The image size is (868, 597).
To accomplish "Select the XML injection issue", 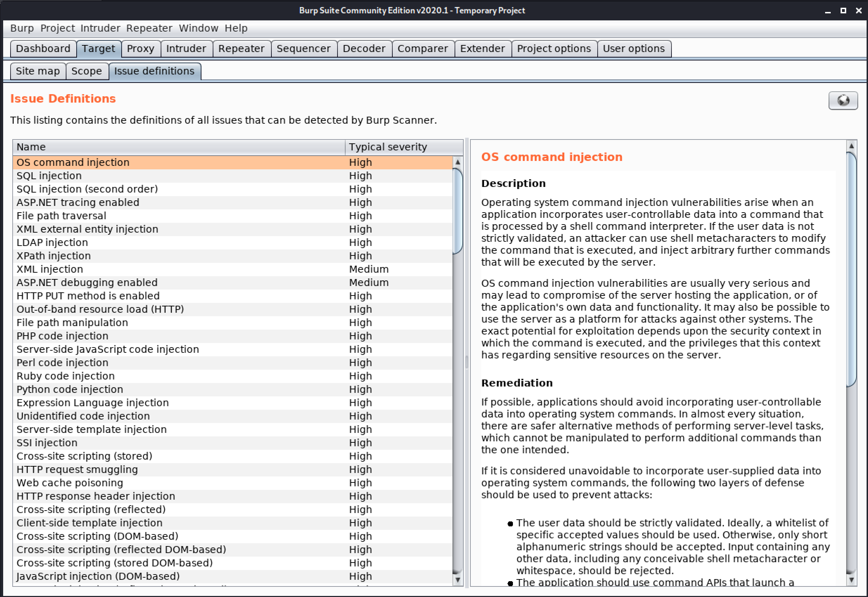I will tap(50, 269).
